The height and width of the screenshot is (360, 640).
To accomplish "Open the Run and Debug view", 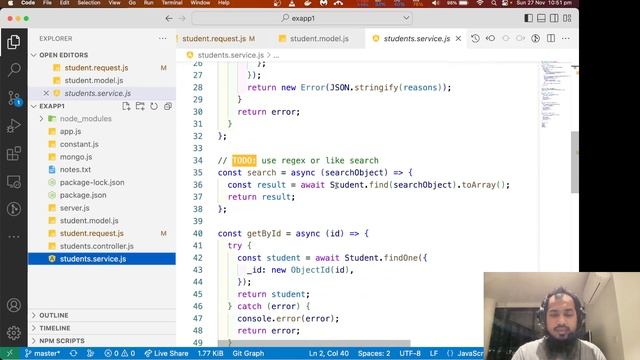I will [x=13, y=126].
